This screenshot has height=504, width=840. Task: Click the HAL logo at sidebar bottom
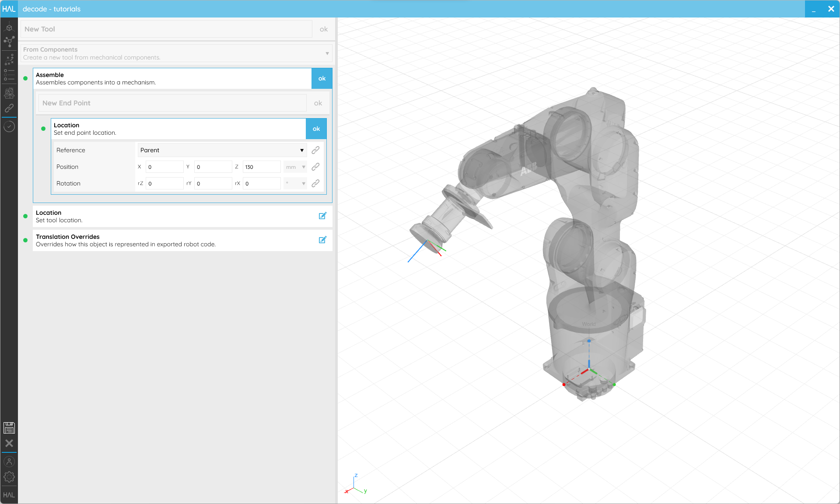click(x=9, y=495)
